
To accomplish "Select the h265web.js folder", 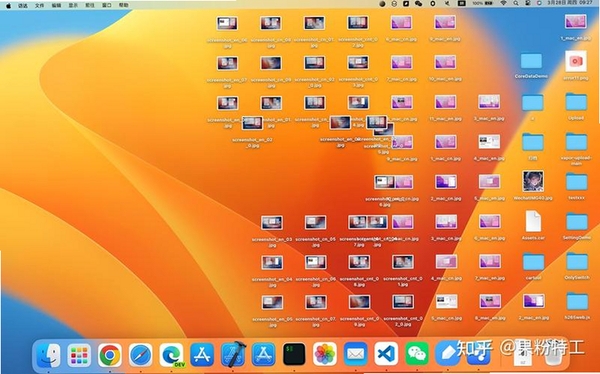I will 577,302.
